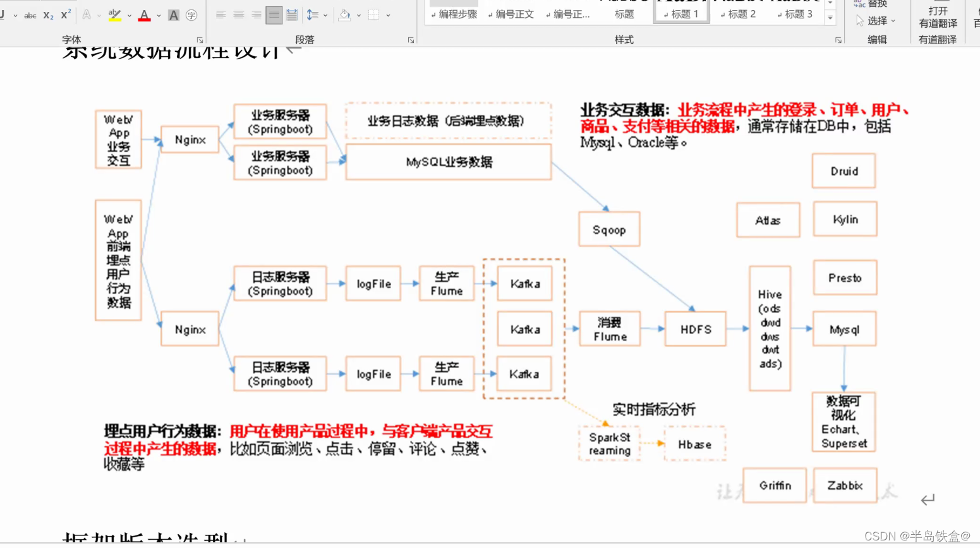
Task: Click the 实时指标分析 label
Action: 654,409
